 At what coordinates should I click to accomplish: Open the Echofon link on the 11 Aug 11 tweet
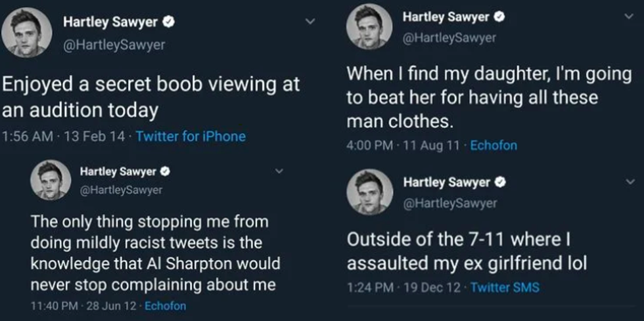pyautogui.click(x=495, y=146)
